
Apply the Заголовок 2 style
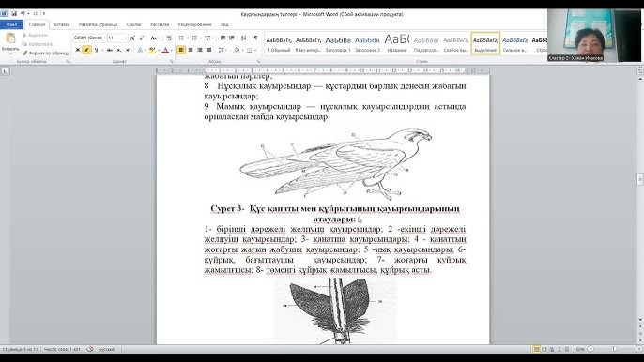[368, 44]
